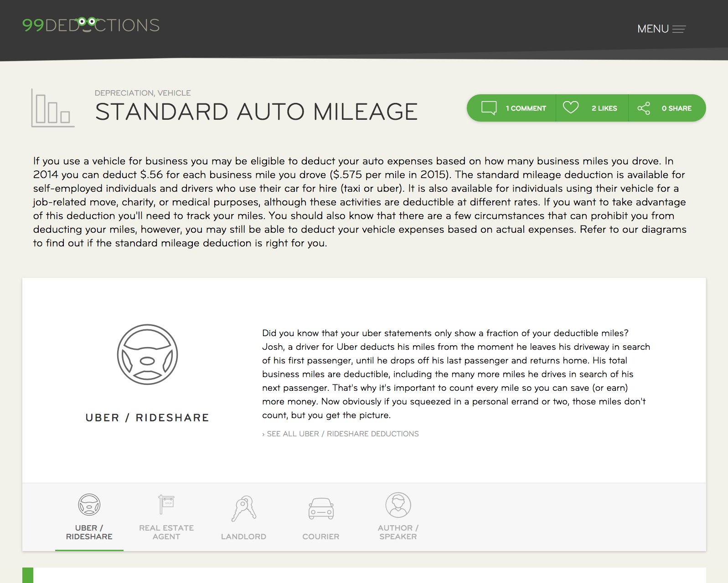
Task: Click the STANDARD AUTO MILEAGE heading
Action: pyautogui.click(x=256, y=112)
